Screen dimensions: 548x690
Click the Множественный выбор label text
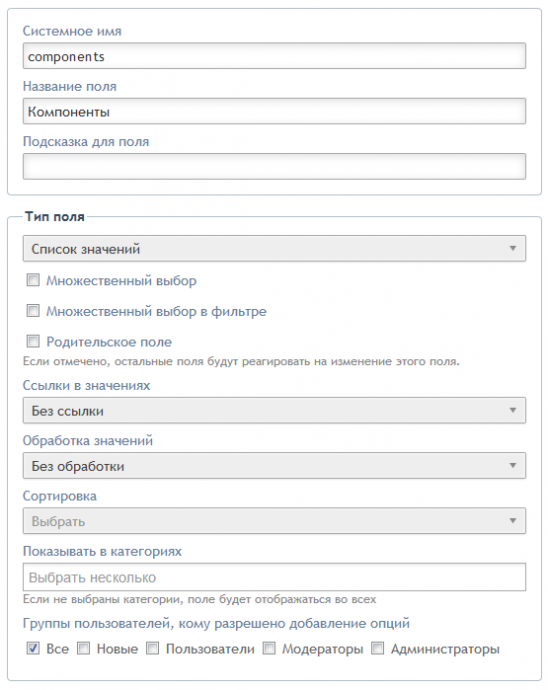[x=121, y=281]
